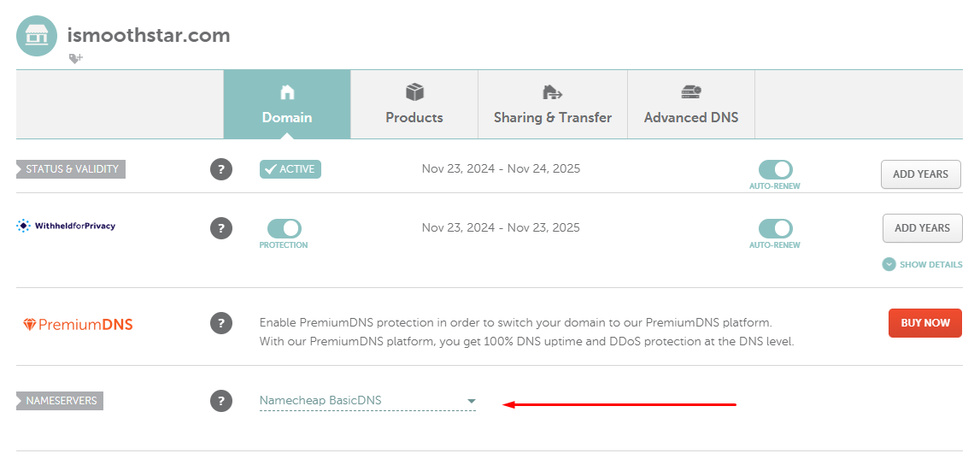Open the Advanced DNS tab

pos(691,104)
